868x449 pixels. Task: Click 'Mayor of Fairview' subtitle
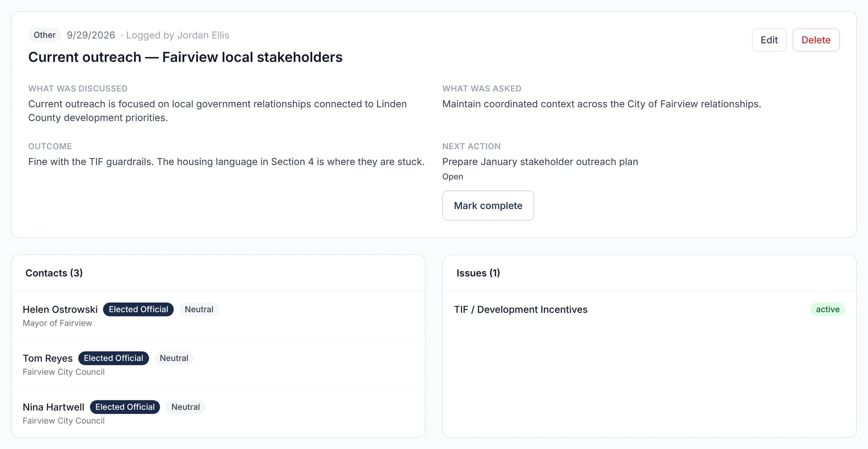coord(57,323)
